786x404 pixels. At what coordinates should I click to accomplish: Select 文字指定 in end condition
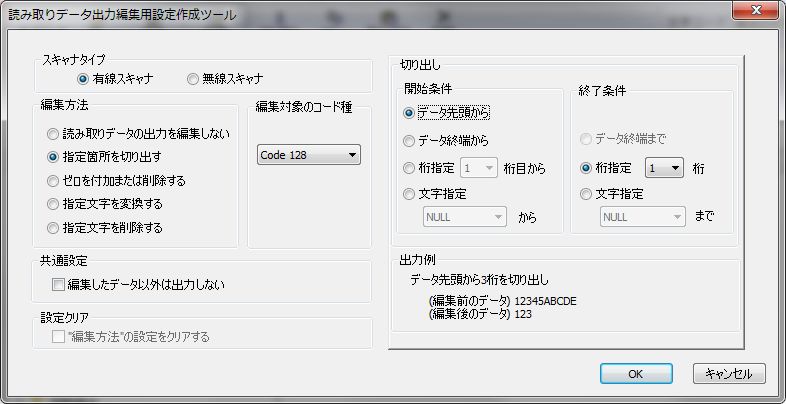point(587,194)
